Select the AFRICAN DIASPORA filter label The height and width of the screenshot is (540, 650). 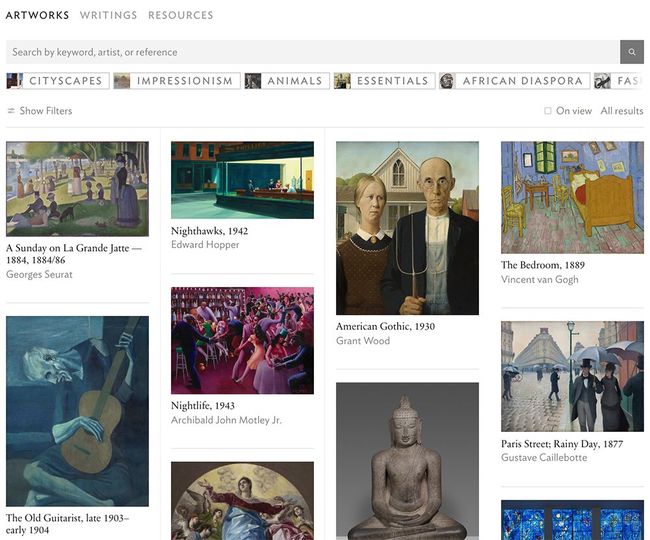523,81
